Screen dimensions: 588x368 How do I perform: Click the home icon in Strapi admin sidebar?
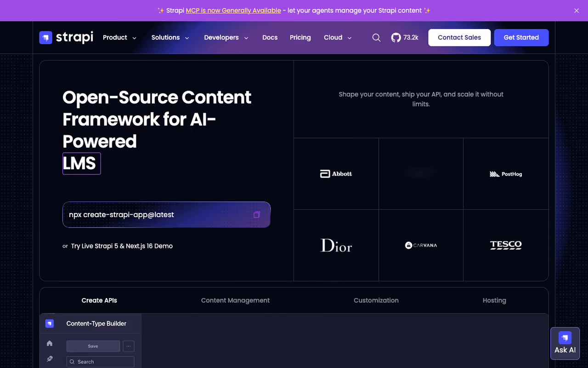[50, 343]
